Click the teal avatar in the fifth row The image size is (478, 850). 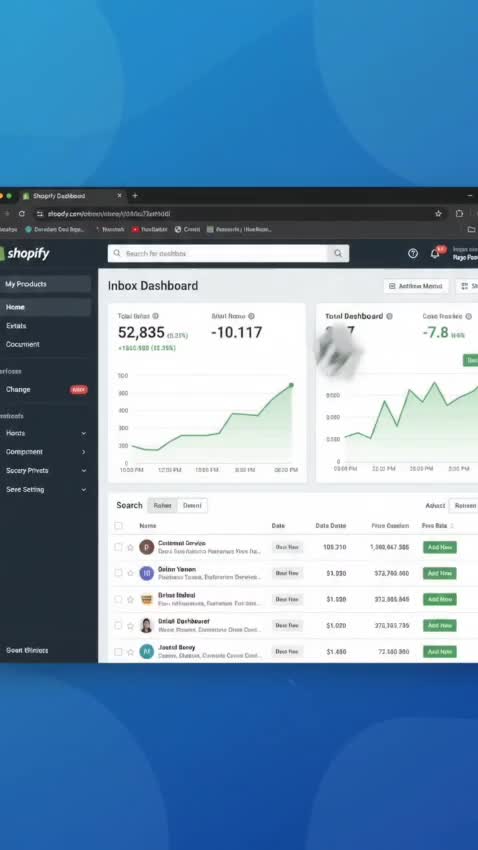(x=146, y=651)
